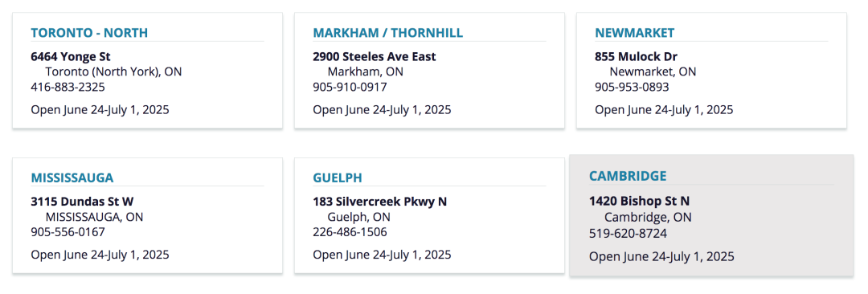Select the Guelph, ON city line
Viewport: 868px width, 294px height.
point(358,217)
